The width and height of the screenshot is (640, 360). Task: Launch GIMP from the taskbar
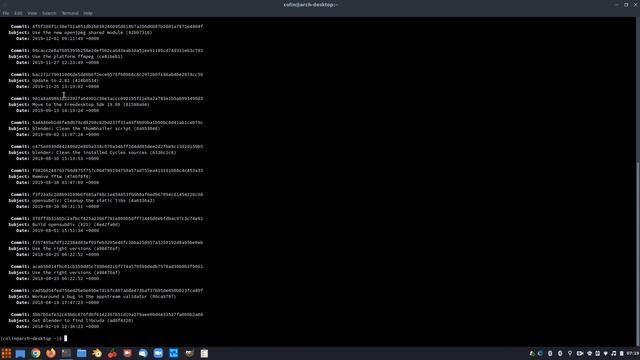(x=189, y=353)
